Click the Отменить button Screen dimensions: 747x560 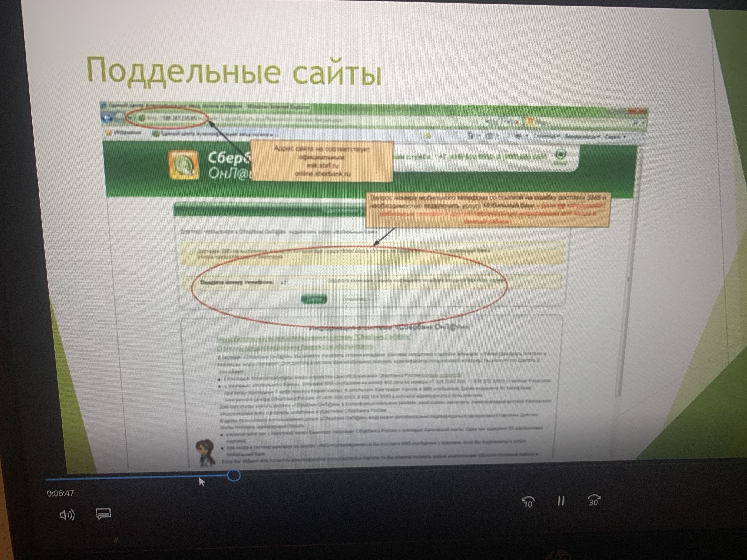pyautogui.click(x=355, y=299)
